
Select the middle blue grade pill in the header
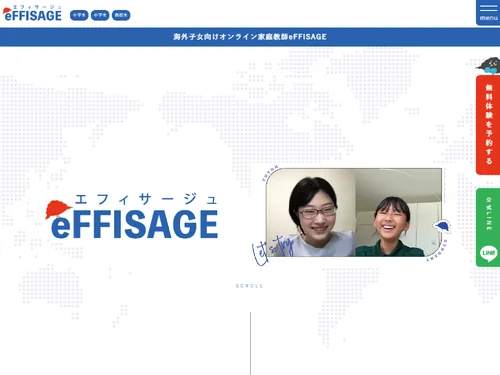(x=100, y=15)
